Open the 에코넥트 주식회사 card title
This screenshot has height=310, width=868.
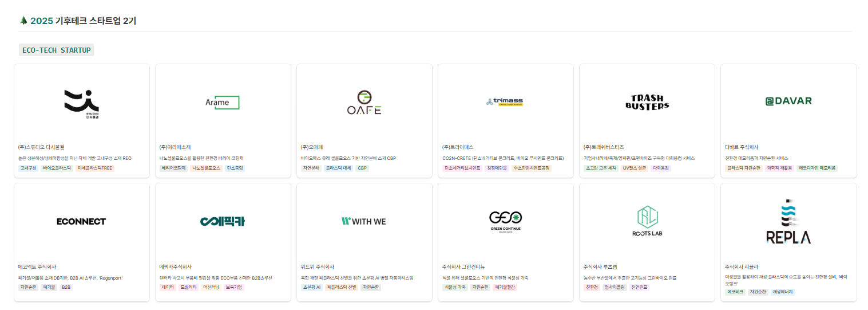(x=37, y=267)
